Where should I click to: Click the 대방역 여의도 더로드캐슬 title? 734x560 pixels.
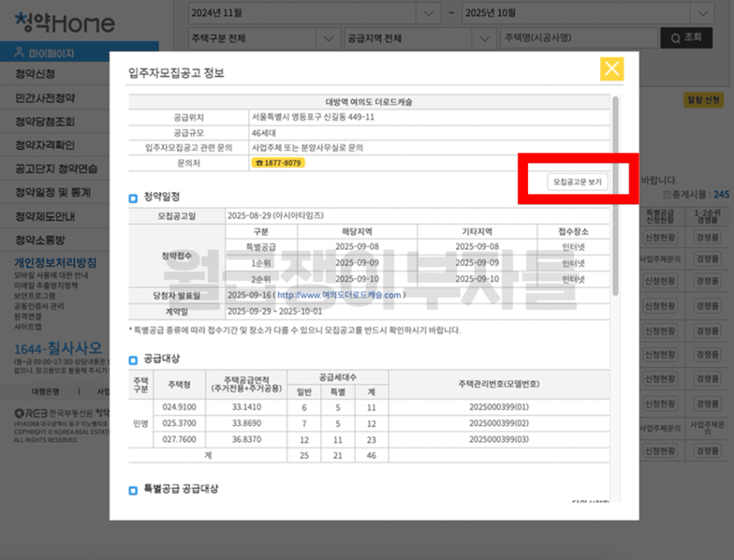coord(369,102)
